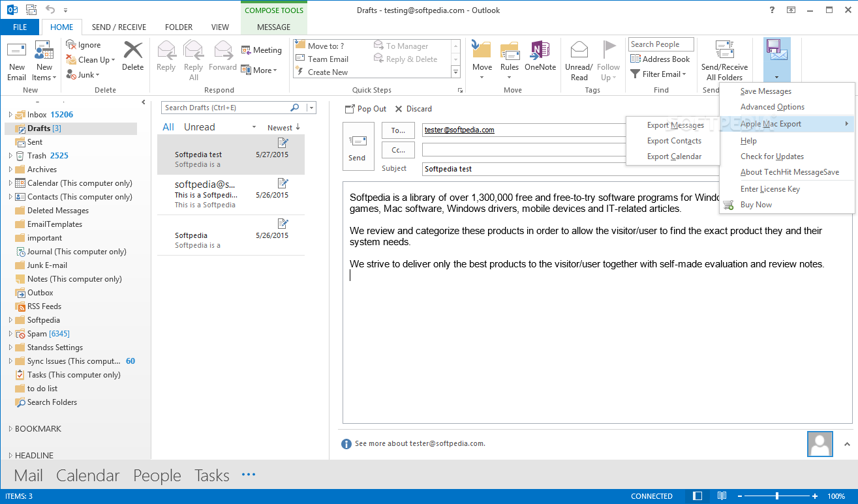Viewport: 858px width, 504px height.
Task: Choose Save Messages menu item
Action: tap(787, 91)
